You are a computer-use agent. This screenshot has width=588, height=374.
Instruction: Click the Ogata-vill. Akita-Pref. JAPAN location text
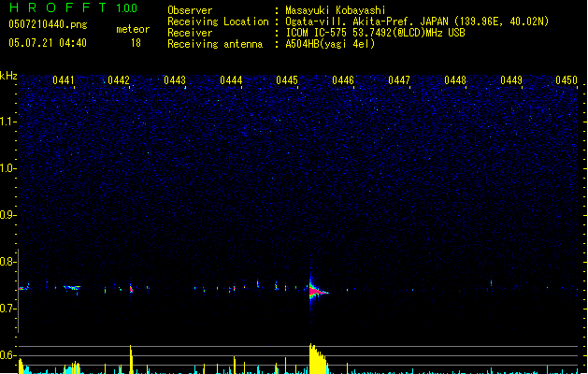[417, 22]
